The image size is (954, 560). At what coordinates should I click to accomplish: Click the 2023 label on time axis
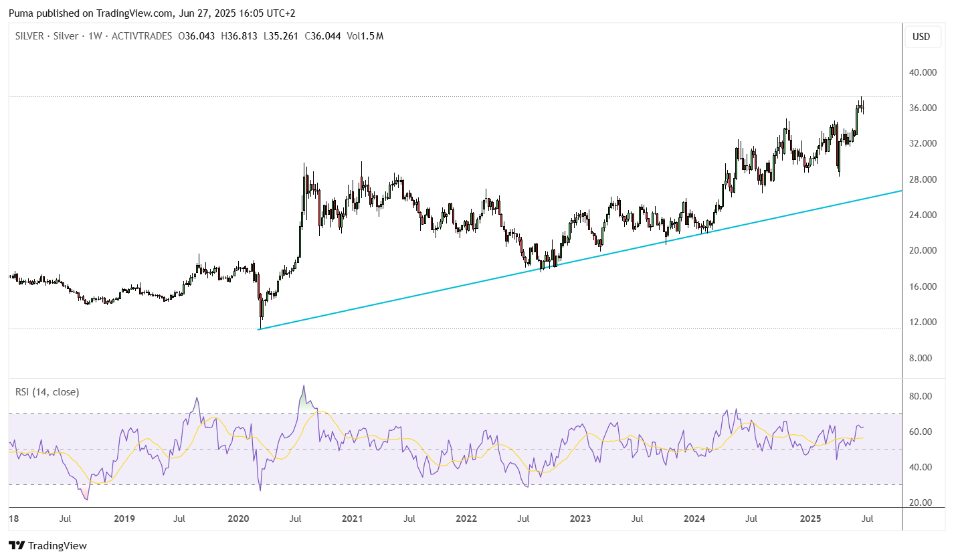[x=580, y=519]
